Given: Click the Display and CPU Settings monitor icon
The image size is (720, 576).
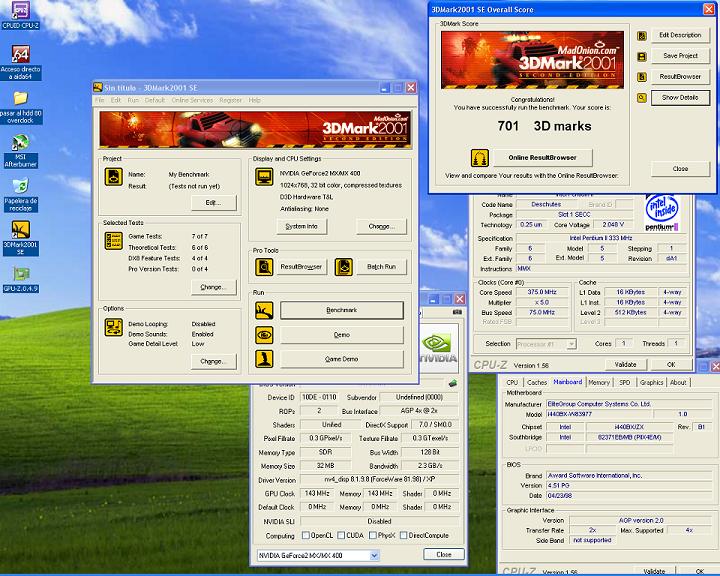Looking at the screenshot, I should click(x=264, y=177).
